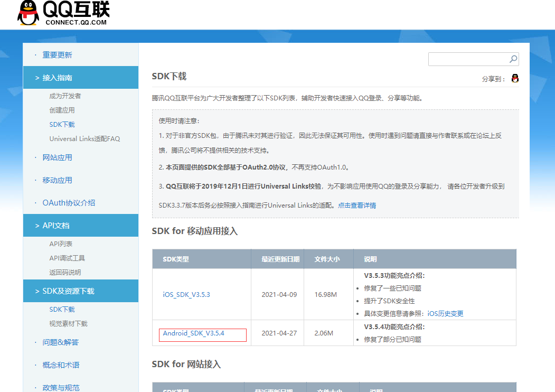Screen dimensions: 555x392
Task: Open 重要更新 in sidebar
Action: [x=57, y=55]
